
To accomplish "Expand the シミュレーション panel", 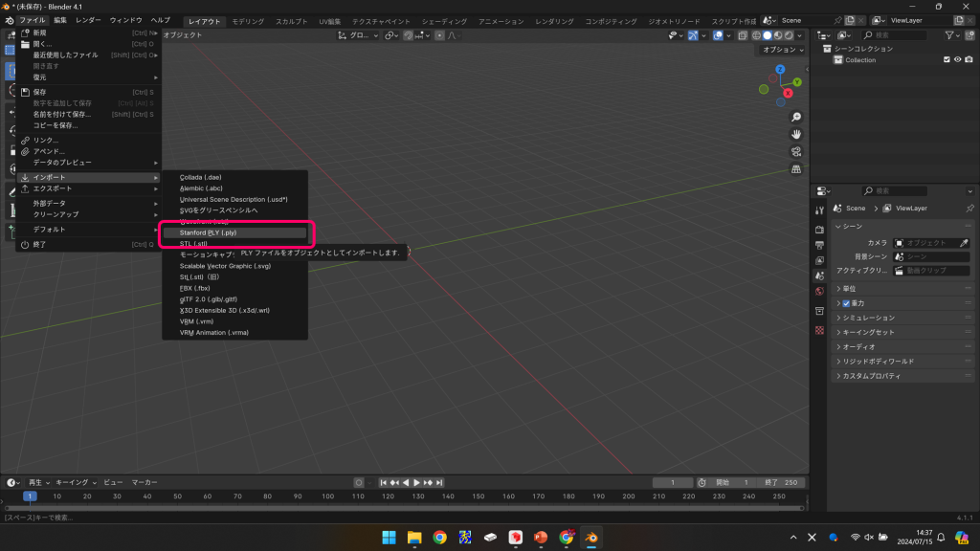I will click(902, 318).
